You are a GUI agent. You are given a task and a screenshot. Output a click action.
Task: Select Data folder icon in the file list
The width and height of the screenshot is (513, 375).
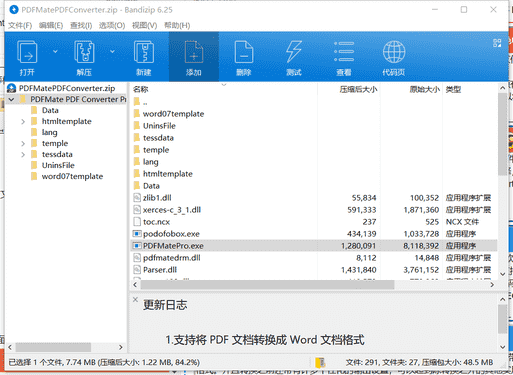(137, 186)
